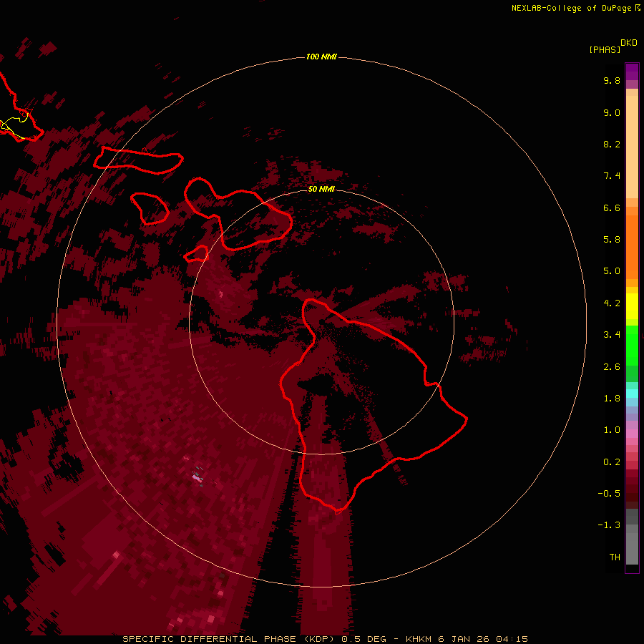Select the purple top of the color bar
The image size is (644, 644).
[x=632, y=72]
